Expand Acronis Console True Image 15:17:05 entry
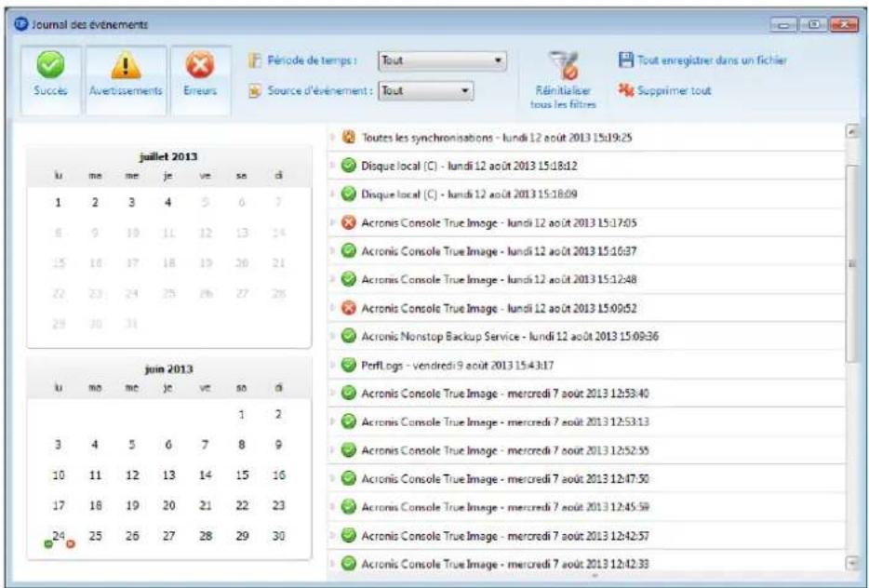Viewport: 869px width, 588px height. point(332,222)
